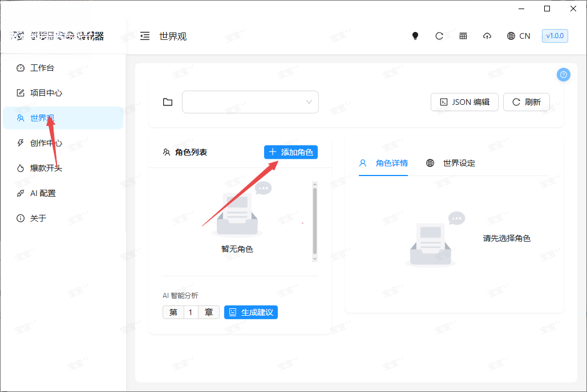The image size is (587, 392).
Task: Select the 角色详情 tab
Action: tap(383, 163)
